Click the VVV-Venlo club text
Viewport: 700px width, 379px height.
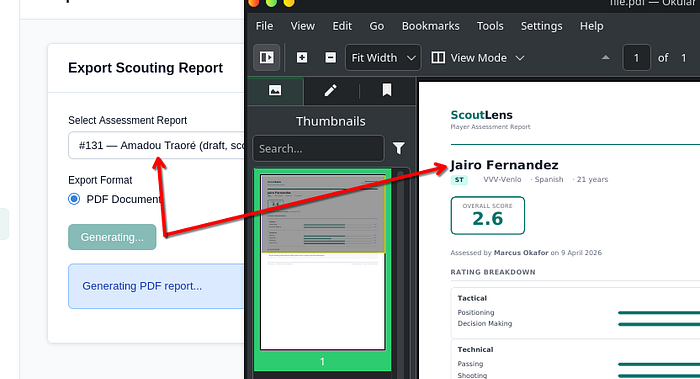point(502,179)
